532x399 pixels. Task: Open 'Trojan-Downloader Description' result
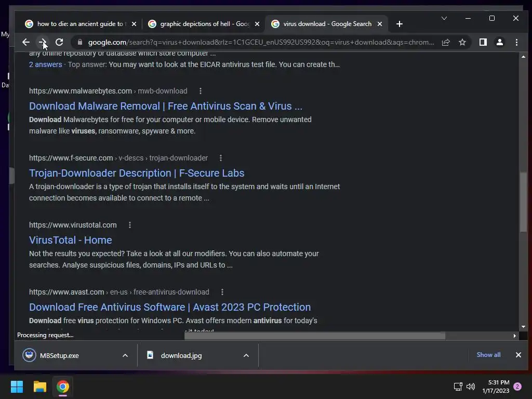click(x=137, y=173)
